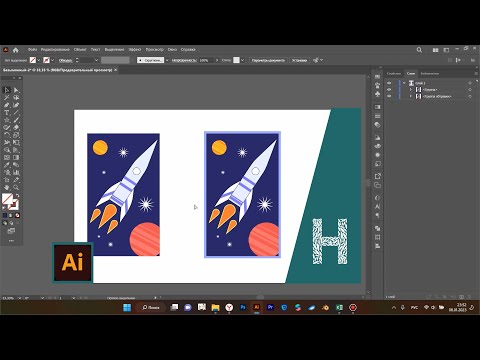Close the document tab
Image resolution: width=480 pixels, height=360 pixels.
(x=116, y=70)
